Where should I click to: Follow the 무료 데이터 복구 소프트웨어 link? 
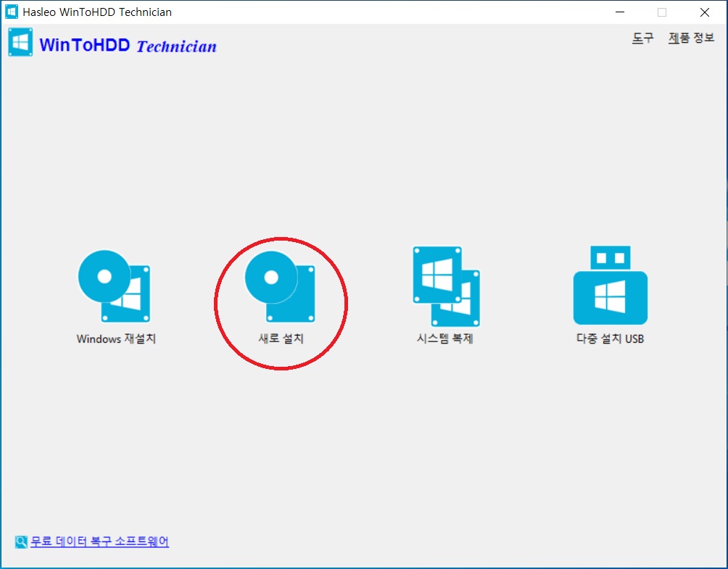[x=100, y=541]
